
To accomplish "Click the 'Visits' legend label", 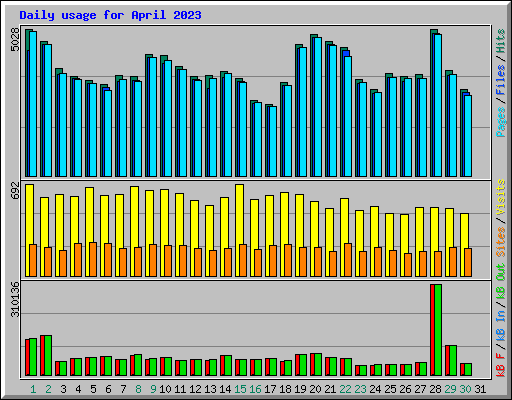I will [x=501, y=197].
